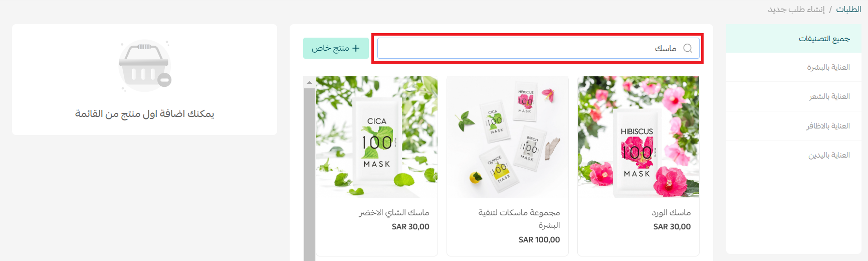Open العناية بالشعر category
The height and width of the screenshot is (261, 868).
tap(794, 96)
